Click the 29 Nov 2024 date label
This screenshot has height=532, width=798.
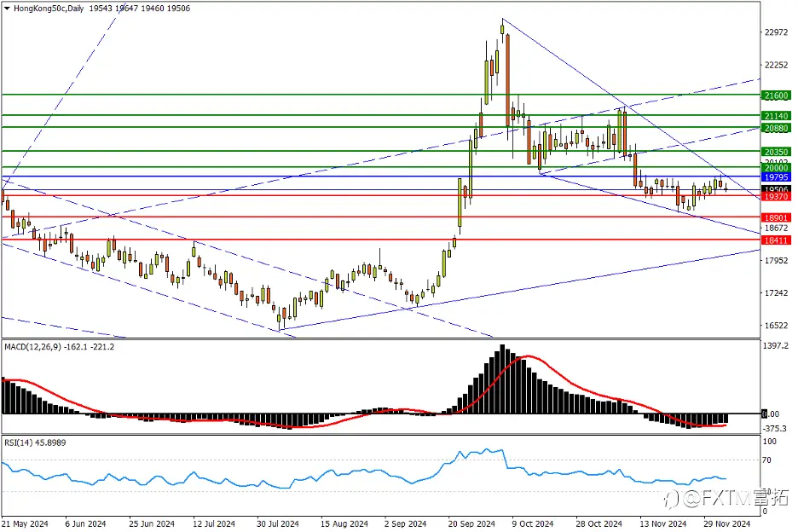click(727, 523)
